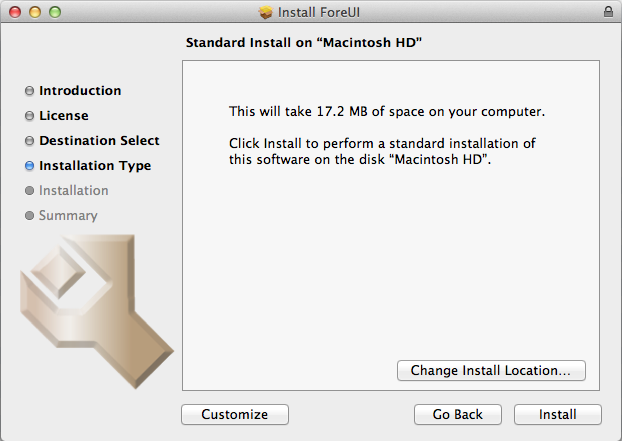The height and width of the screenshot is (441, 622).
Task: Click the License step bullet
Action: pyautogui.click(x=29, y=116)
